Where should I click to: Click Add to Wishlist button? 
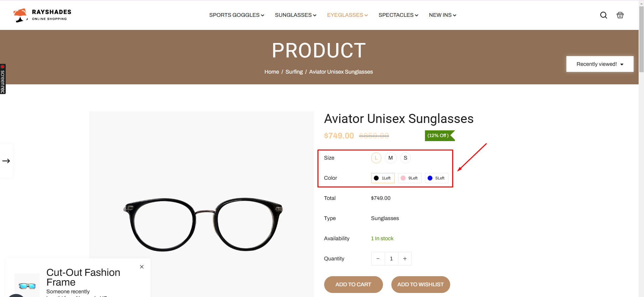421,285
